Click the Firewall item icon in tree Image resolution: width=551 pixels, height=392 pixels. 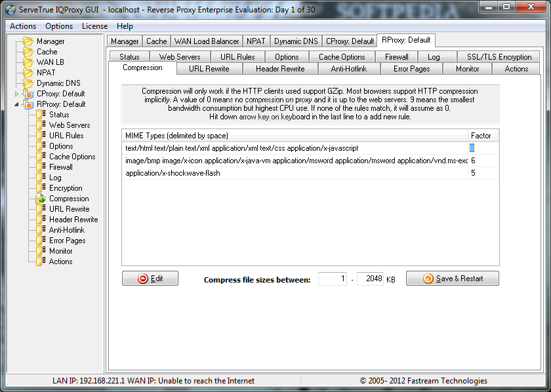[41, 167]
